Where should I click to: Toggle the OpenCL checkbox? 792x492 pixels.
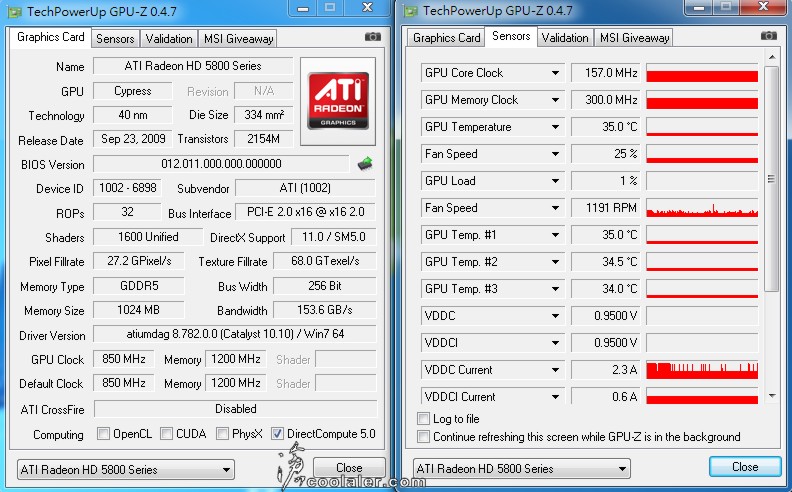(x=104, y=433)
